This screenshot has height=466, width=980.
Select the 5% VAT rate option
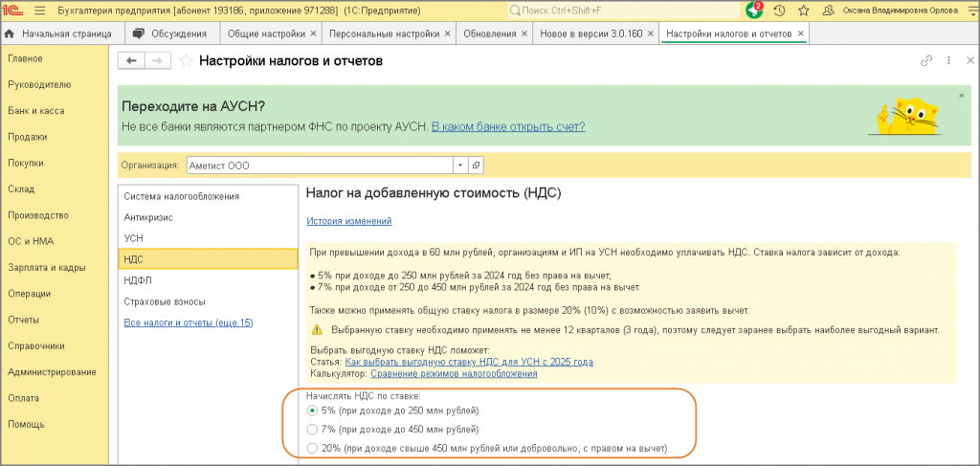click(x=312, y=411)
